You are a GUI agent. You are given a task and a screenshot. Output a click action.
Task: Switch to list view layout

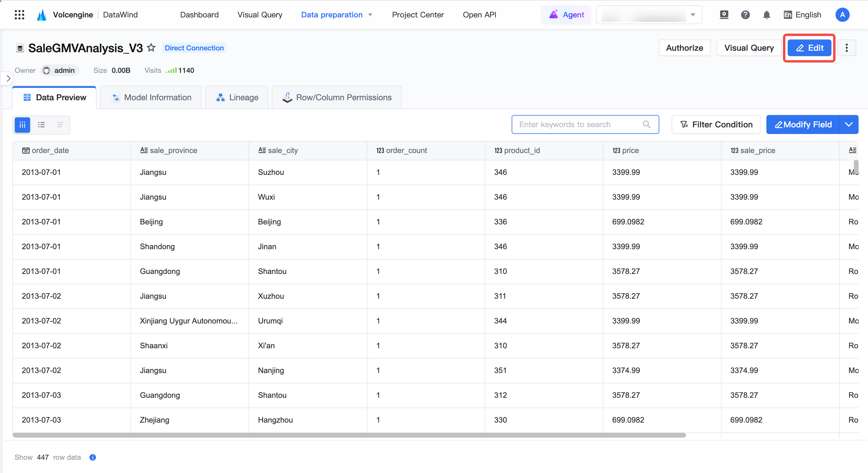click(41, 125)
